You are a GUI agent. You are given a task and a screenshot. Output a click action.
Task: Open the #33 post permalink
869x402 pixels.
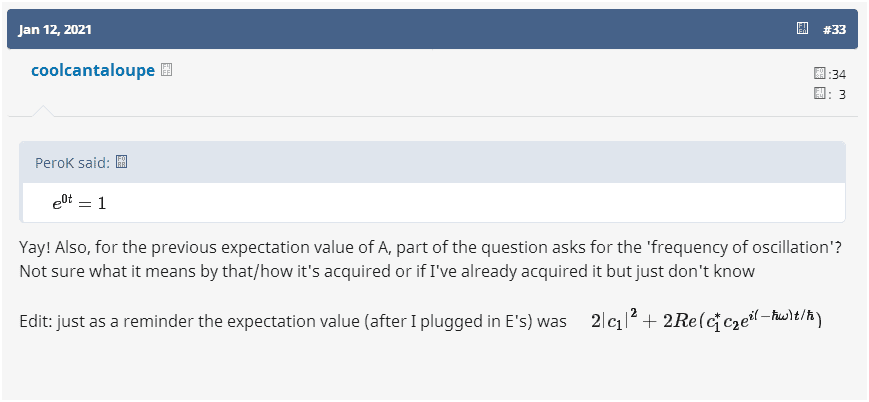click(834, 29)
